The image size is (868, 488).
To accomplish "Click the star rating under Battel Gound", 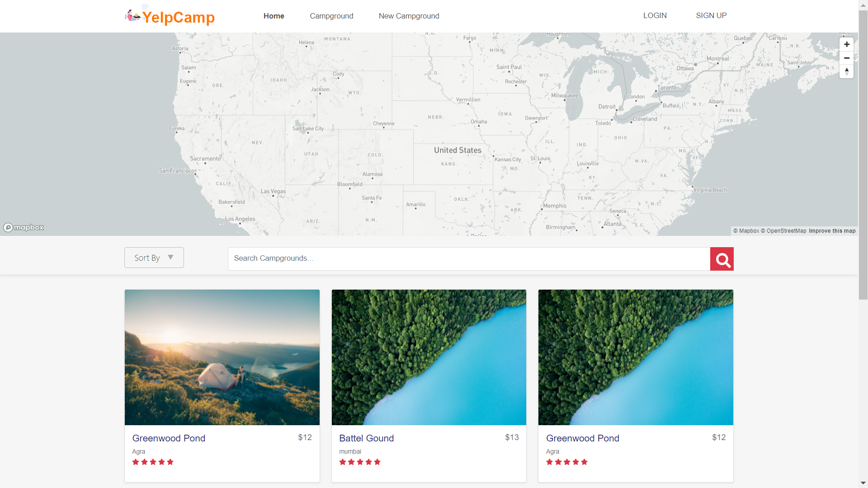I will coord(360,462).
